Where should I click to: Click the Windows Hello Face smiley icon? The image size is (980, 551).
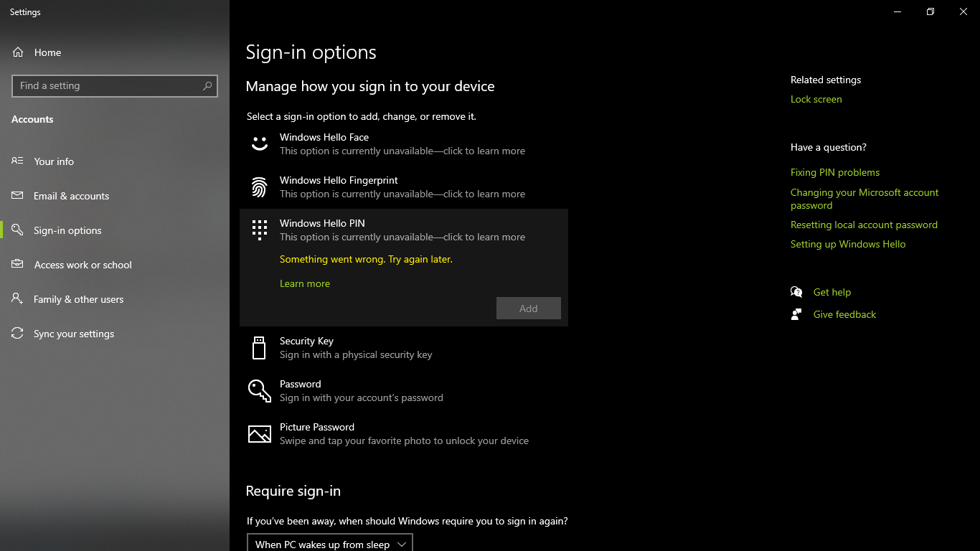click(x=259, y=144)
